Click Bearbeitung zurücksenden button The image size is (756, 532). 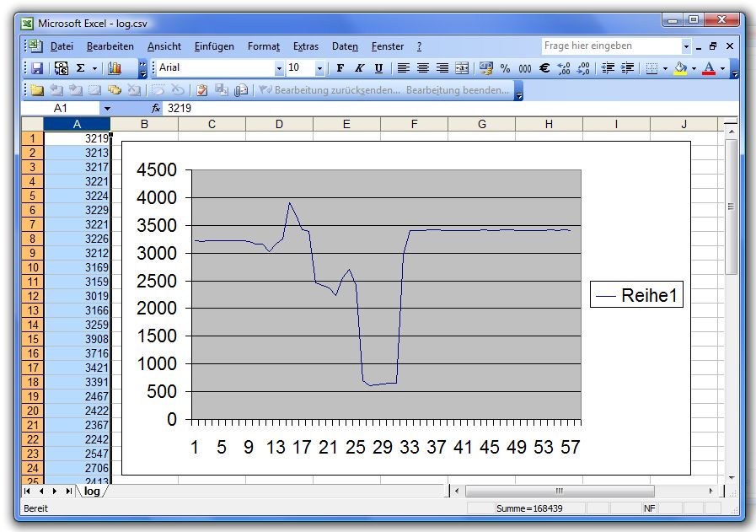[330, 90]
